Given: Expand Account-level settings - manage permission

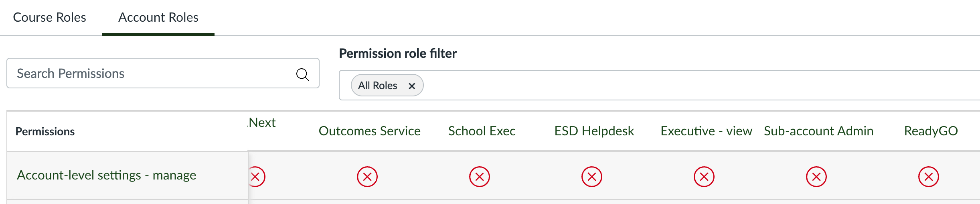Looking at the screenshot, I should tap(107, 175).
